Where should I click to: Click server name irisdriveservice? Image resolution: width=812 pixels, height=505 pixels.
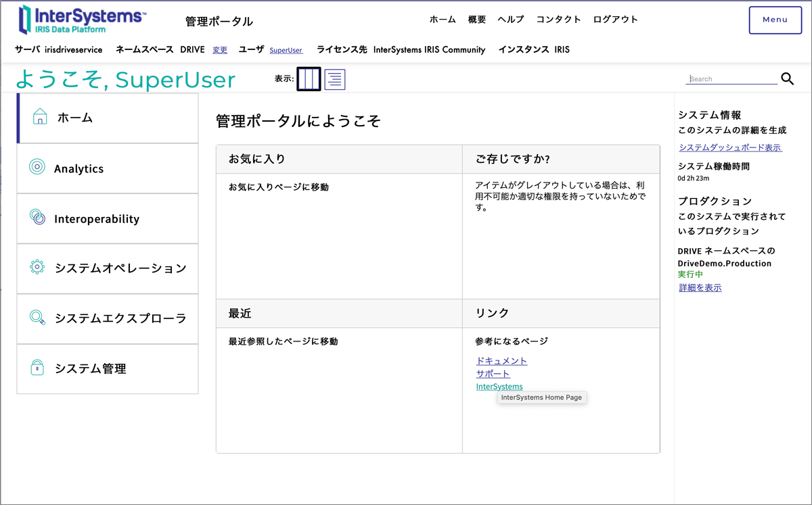(x=74, y=49)
